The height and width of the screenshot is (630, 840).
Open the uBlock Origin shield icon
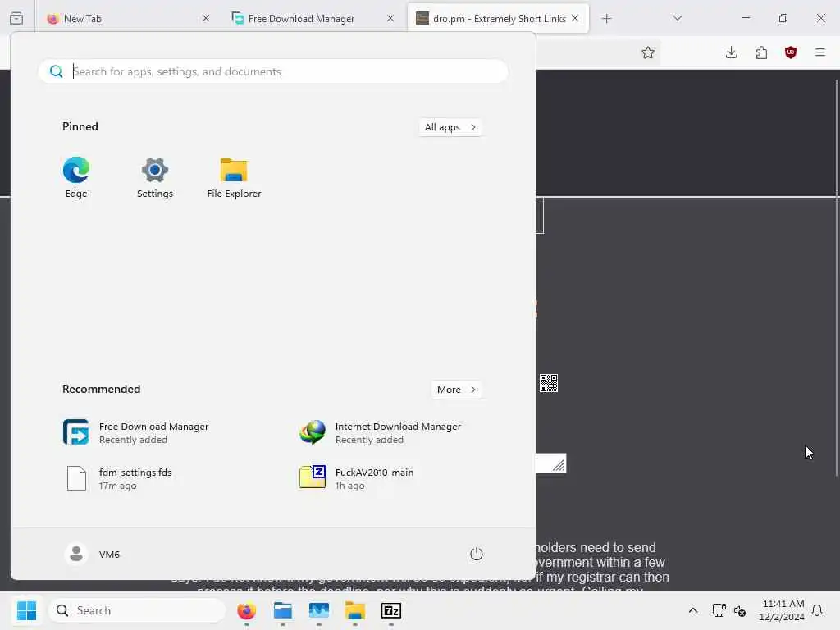(x=791, y=52)
